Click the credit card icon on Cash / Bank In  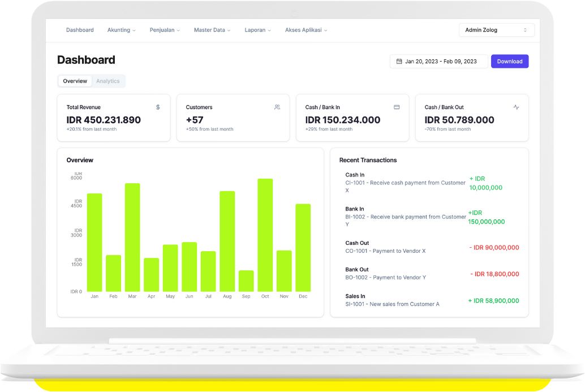[x=397, y=107]
